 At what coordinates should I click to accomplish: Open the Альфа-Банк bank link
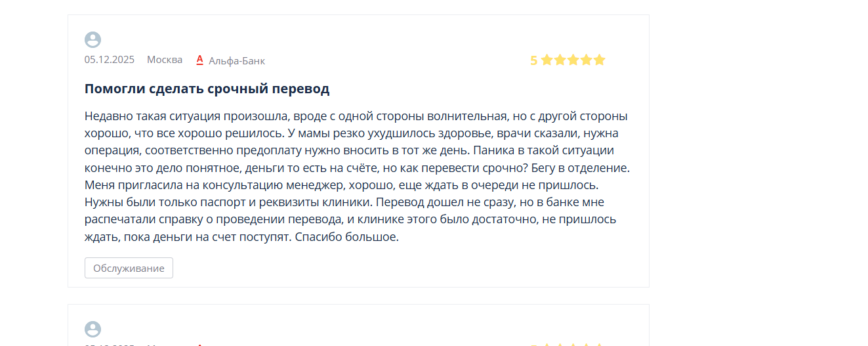237,60
